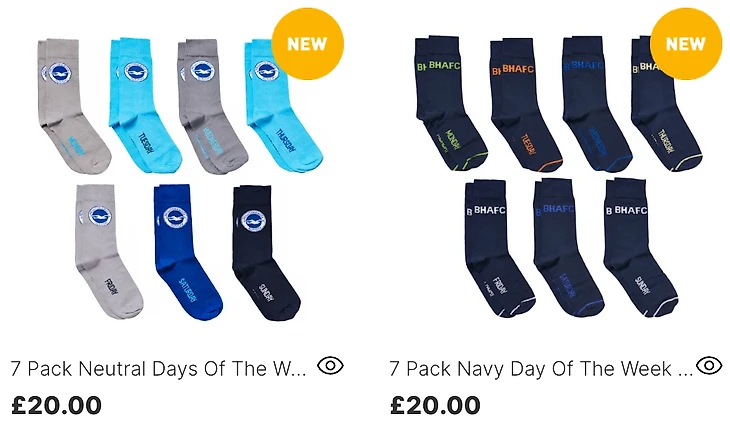The width and height of the screenshot is (730, 424).
Task: Click the quick-view eye icon for Neutral socks
Action: coord(331,366)
